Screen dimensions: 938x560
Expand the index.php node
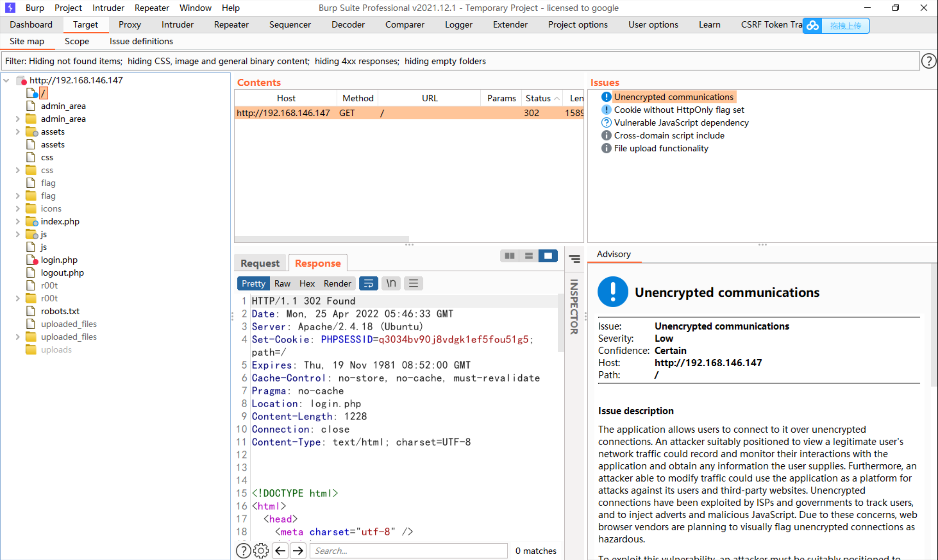point(17,222)
